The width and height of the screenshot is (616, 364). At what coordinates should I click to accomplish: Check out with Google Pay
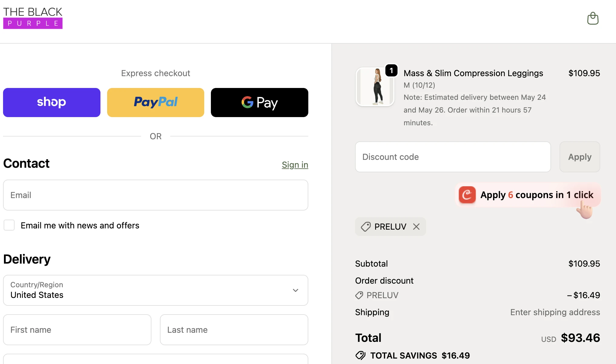(x=259, y=103)
